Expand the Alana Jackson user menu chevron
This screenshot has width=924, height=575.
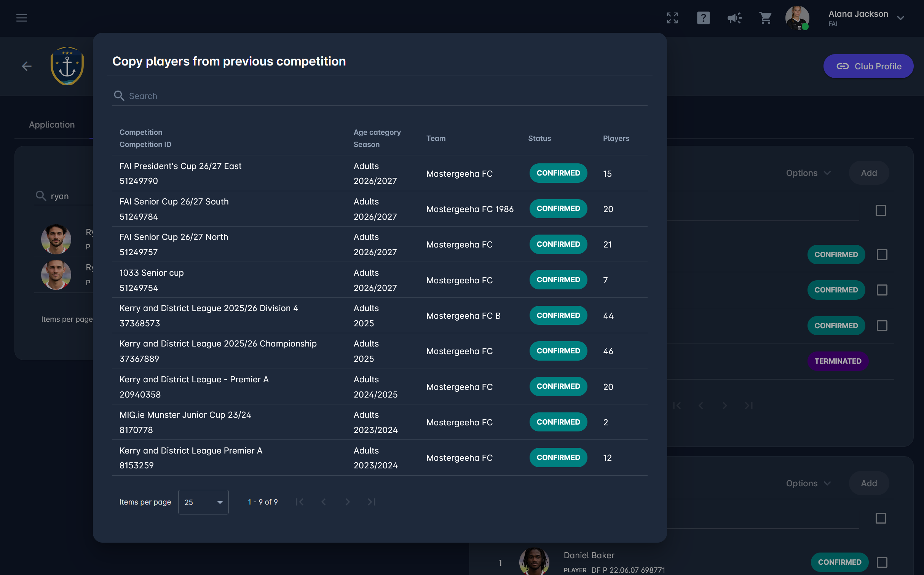coord(900,18)
